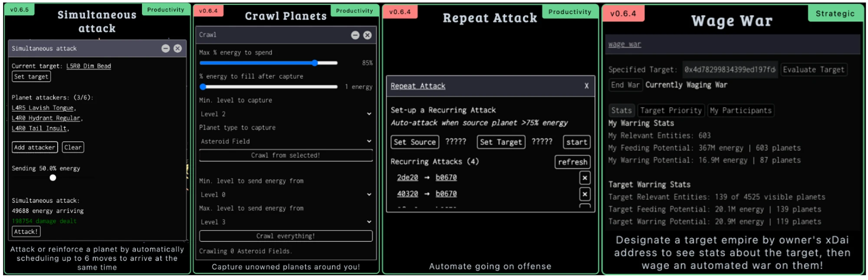Click the Add attacker button

pyautogui.click(x=35, y=148)
